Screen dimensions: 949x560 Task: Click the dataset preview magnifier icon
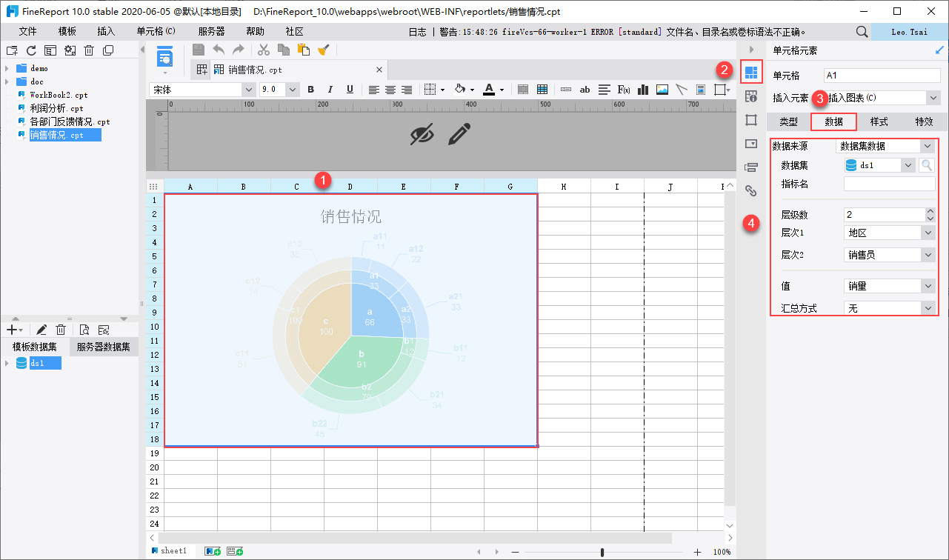coord(927,165)
